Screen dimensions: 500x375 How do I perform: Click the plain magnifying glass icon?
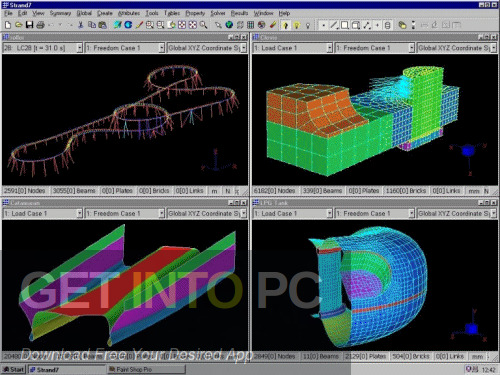203,25
